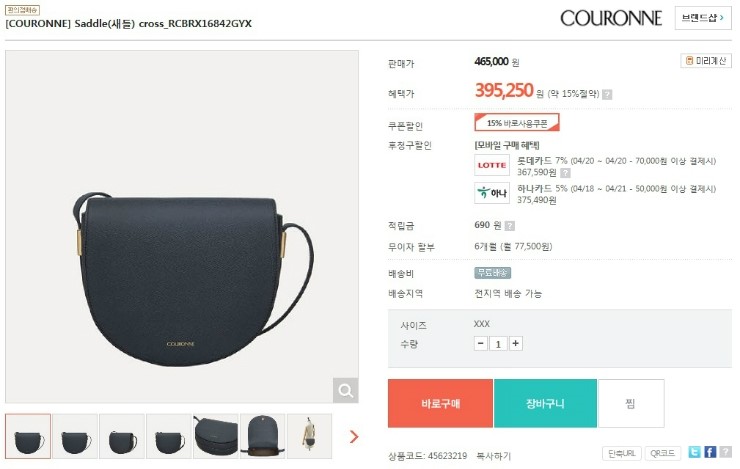740x469 pixels.
Task: Click the 15% 바로사용쿠폰 coupon badge
Action: (517, 123)
